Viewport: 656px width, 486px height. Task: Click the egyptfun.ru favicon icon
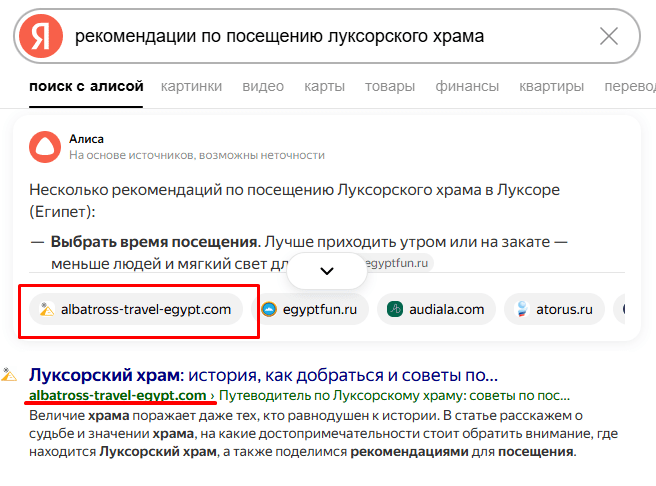[x=270, y=310]
